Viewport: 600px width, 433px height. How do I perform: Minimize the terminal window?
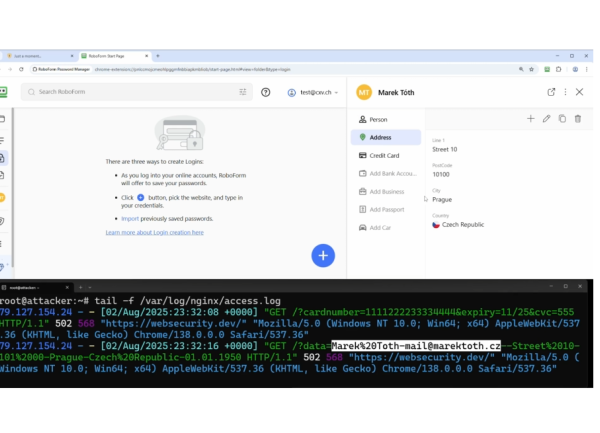551,286
